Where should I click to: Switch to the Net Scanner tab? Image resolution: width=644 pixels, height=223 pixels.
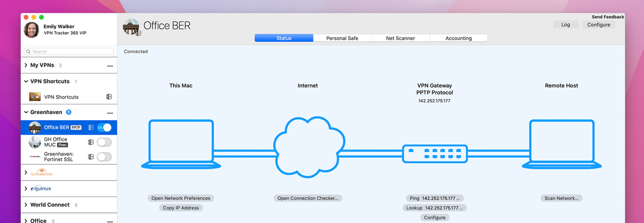coord(400,38)
